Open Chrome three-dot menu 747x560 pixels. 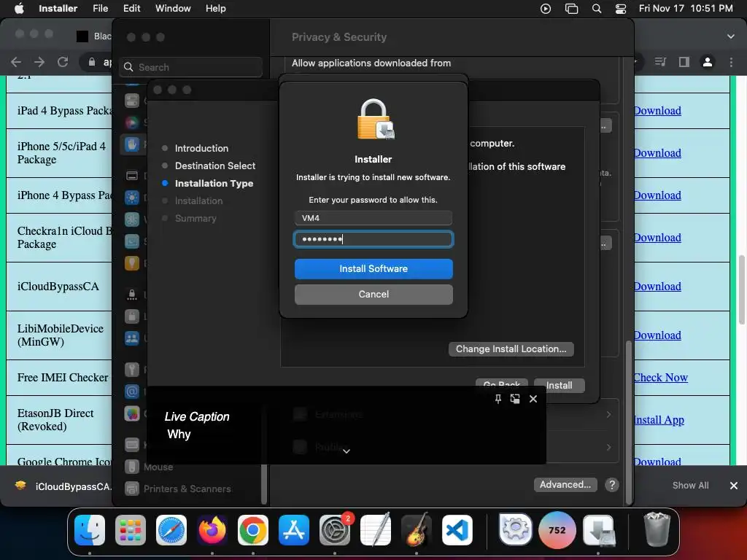point(731,62)
